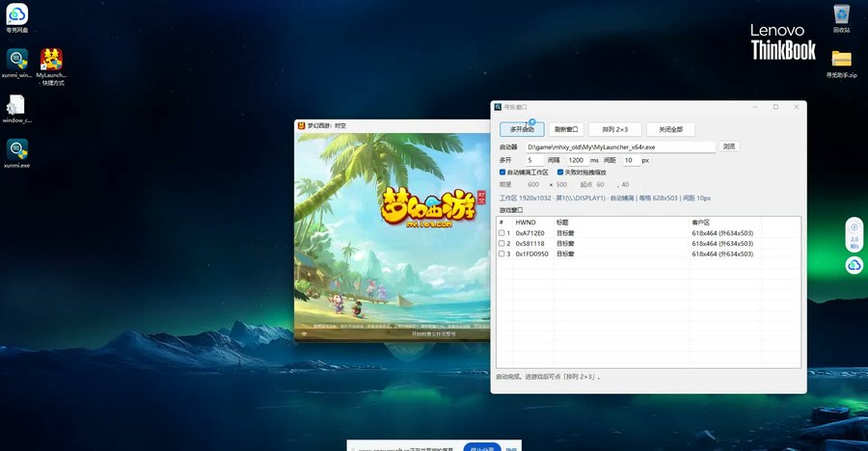Screen dimensions: 868x451
Task: Click row 3's client size 618x464
Action: tap(722, 254)
